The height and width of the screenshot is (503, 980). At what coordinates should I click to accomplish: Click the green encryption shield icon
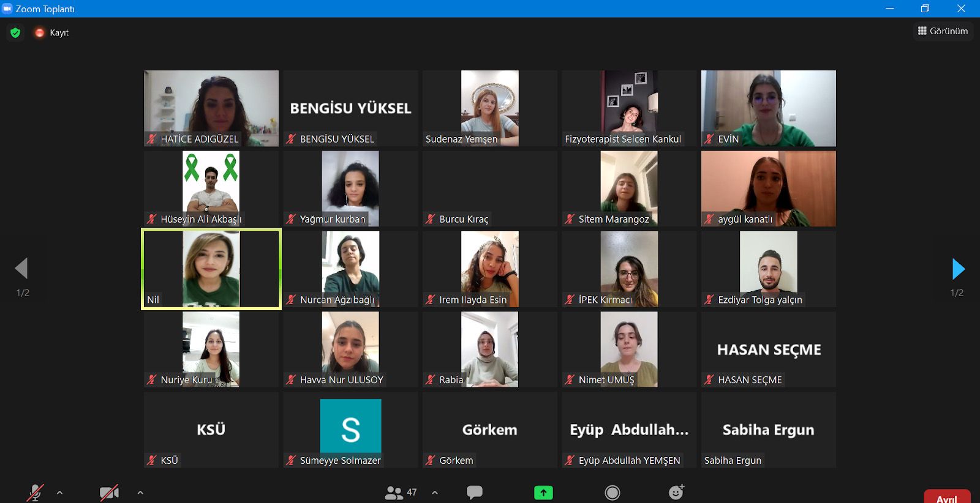(16, 32)
